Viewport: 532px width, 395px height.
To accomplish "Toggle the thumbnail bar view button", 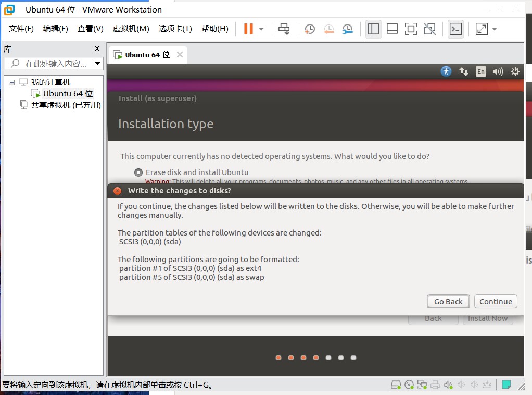I will 392,29.
